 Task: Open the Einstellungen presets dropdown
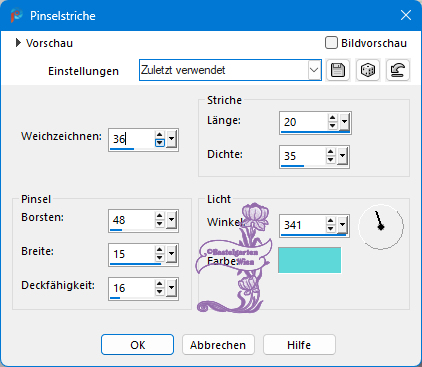tap(314, 70)
